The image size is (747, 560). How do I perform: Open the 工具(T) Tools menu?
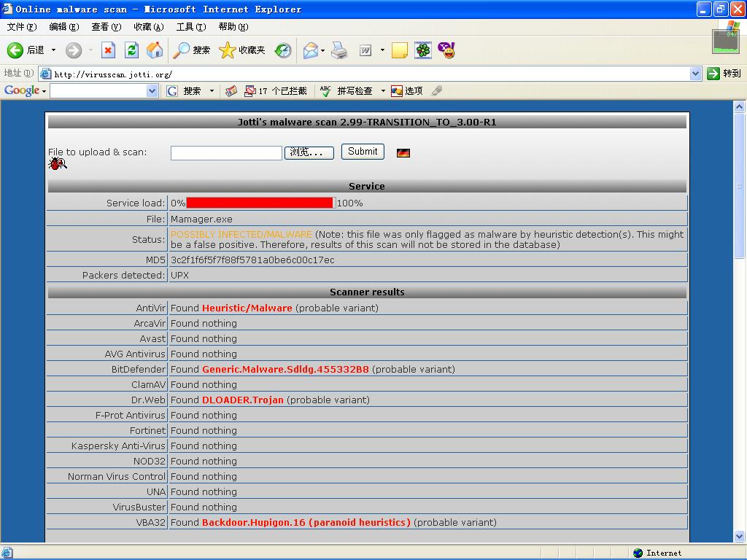click(x=191, y=27)
